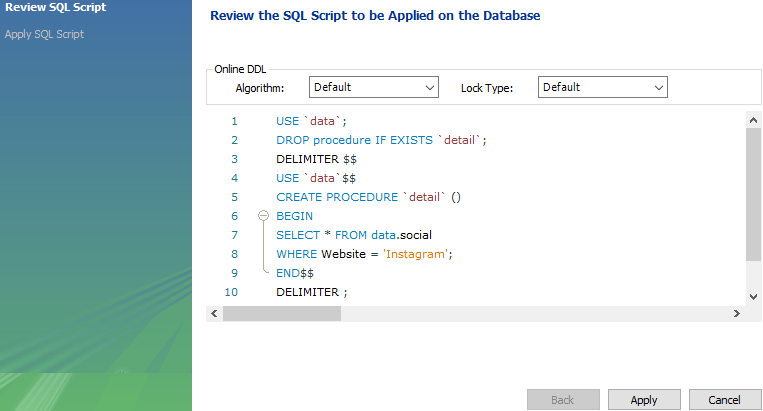Click the Algorithm dropdown chevron arrow

[430, 88]
